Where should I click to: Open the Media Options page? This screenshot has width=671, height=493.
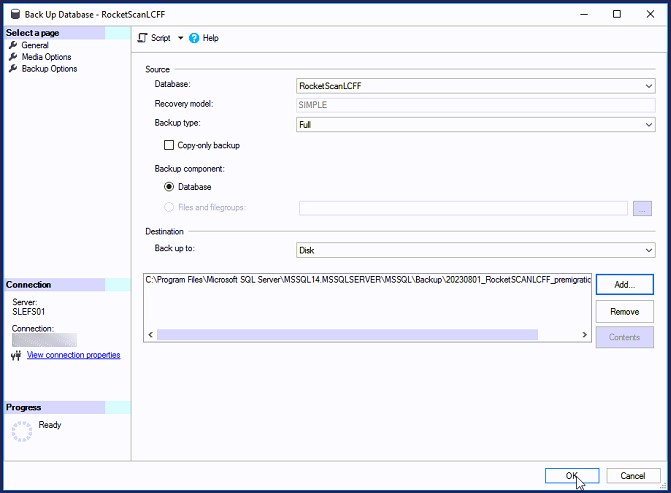click(46, 57)
